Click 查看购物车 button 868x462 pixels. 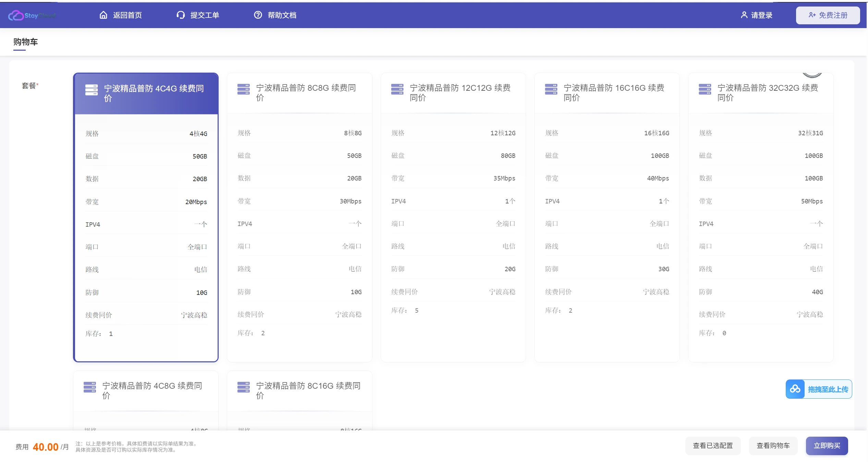point(773,446)
